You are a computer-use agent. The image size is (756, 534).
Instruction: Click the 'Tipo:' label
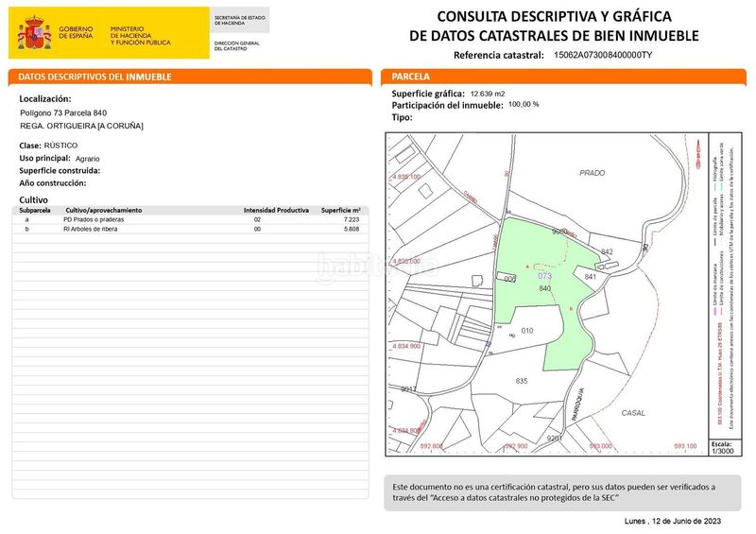tap(403, 117)
